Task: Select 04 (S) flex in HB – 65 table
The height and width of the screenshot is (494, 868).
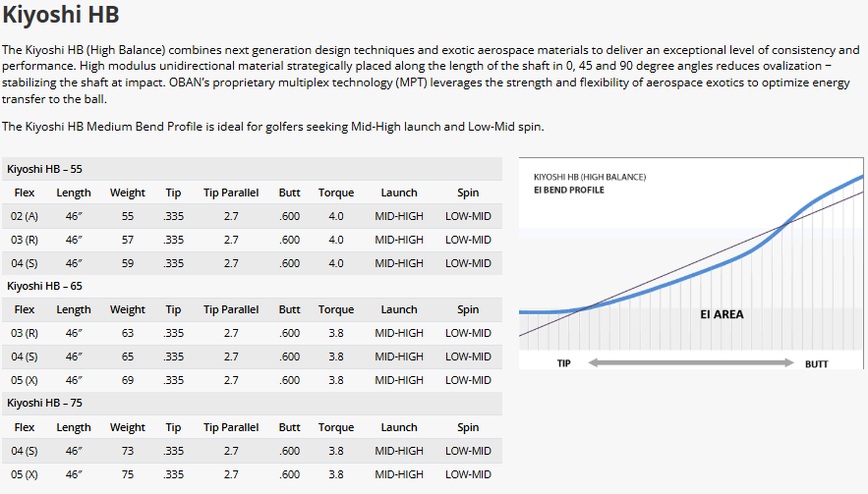Action: coord(25,357)
